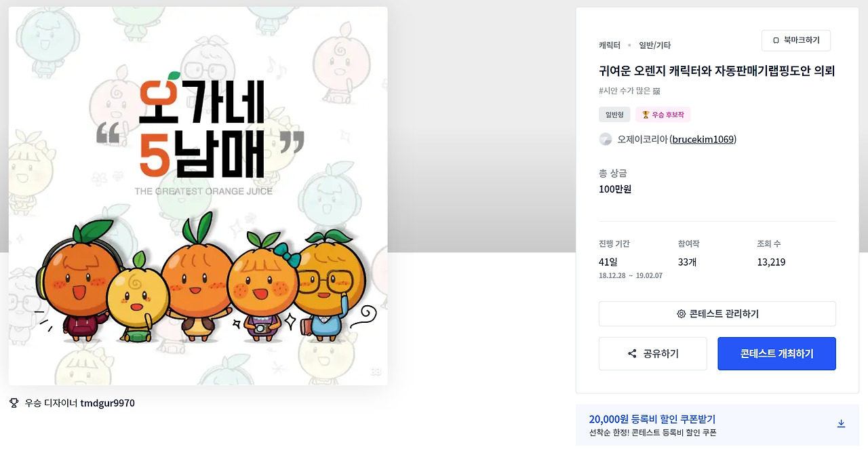Viewport: 868px width, 451px height.
Task: Select the 일반/기타 category breadcrumb
Action: coord(654,45)
